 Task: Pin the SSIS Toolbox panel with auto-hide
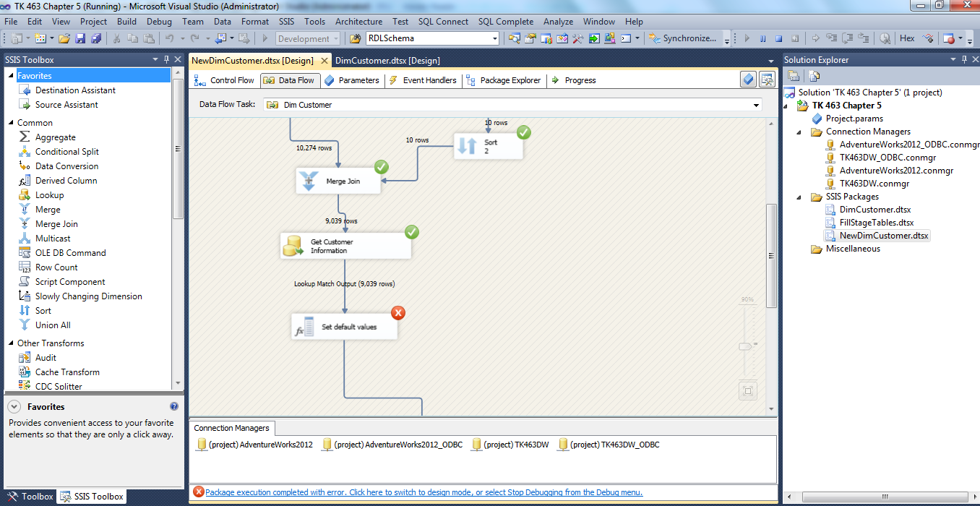[x=166, y=59]
